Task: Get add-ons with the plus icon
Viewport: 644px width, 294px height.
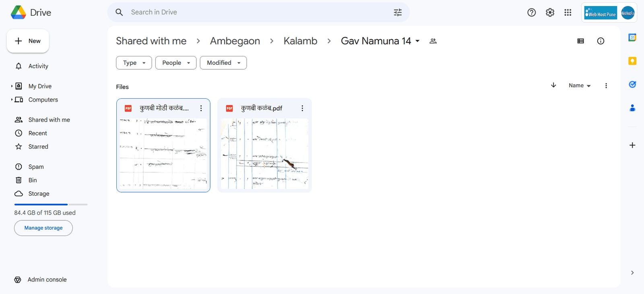Action: pos(632,145)
